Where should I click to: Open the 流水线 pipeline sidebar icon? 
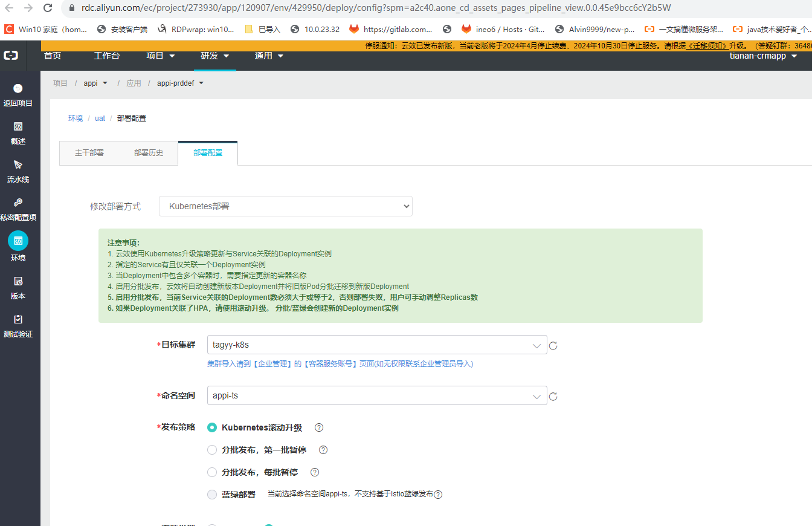[x=18, y=164]
